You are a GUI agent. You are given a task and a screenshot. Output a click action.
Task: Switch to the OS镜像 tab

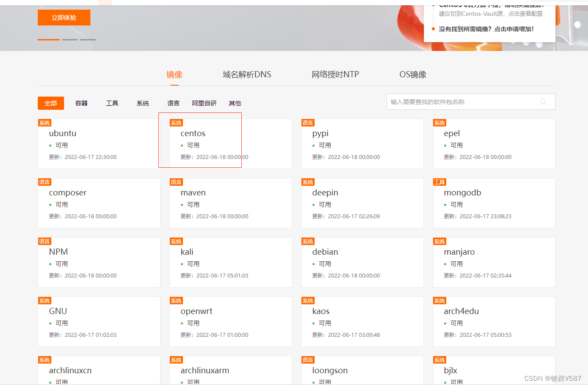coord(413,75)
